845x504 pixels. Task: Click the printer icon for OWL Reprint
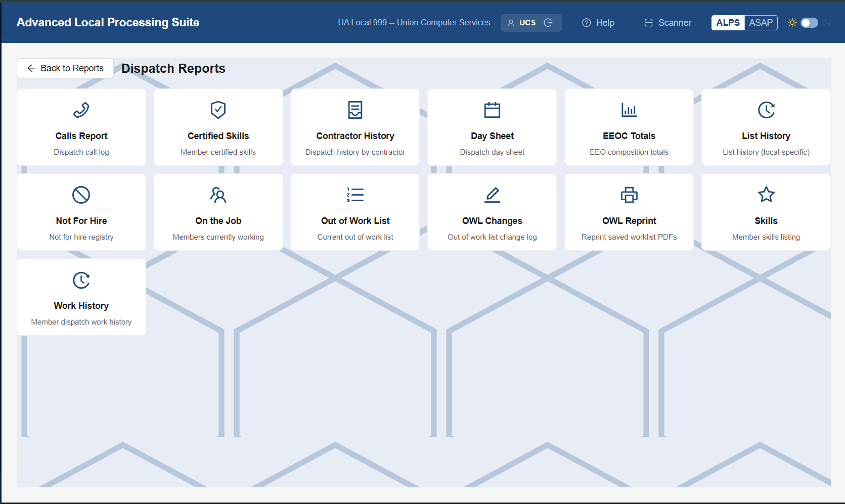point(629,195)
